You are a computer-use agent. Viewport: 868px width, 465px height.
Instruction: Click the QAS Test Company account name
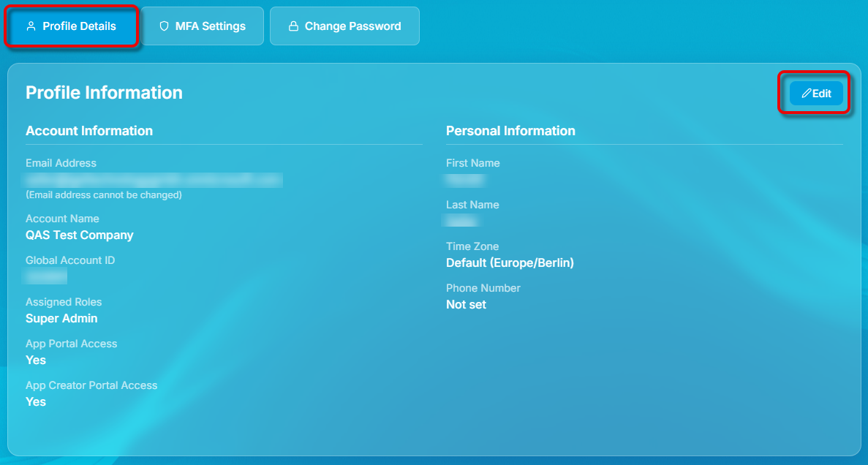pyautogui.click(x=80, y=235)
